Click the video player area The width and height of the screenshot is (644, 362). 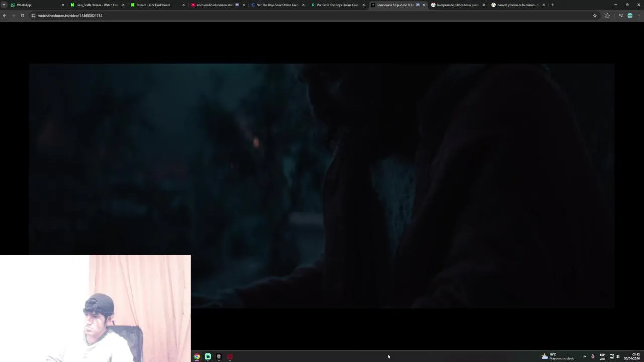tap(321, 186)
